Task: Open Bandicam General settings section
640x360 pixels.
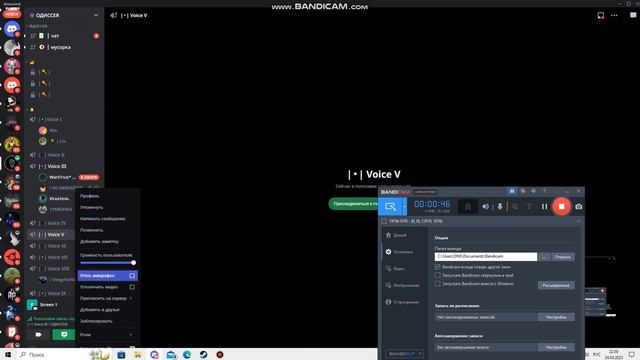Action: (399, 252)
